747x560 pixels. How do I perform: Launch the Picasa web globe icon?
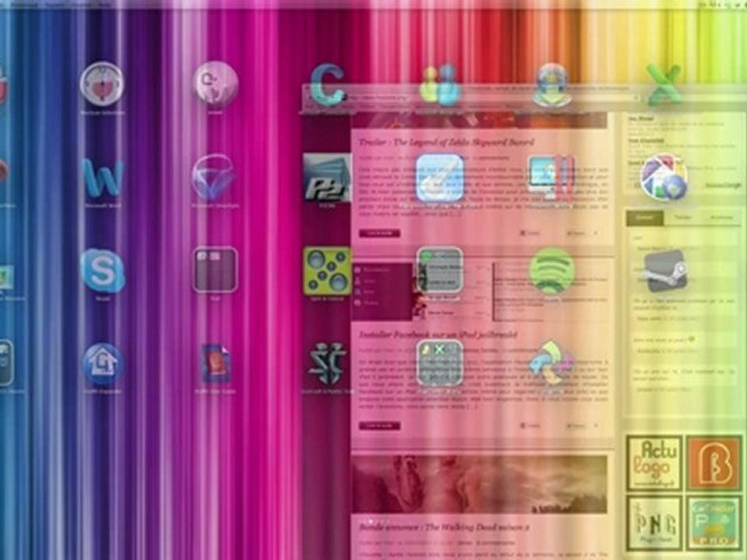(664, 177)
